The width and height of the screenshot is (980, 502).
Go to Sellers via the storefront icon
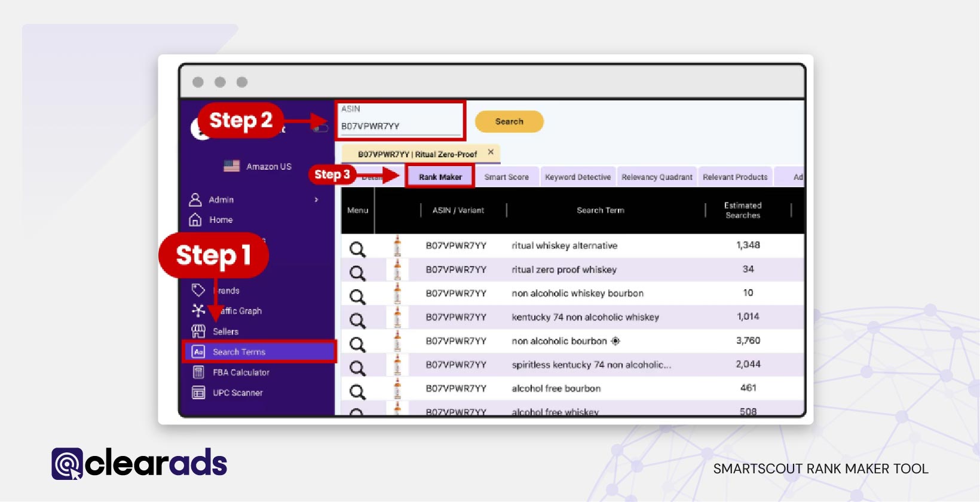pyautogui.click(x=198, y=331)
